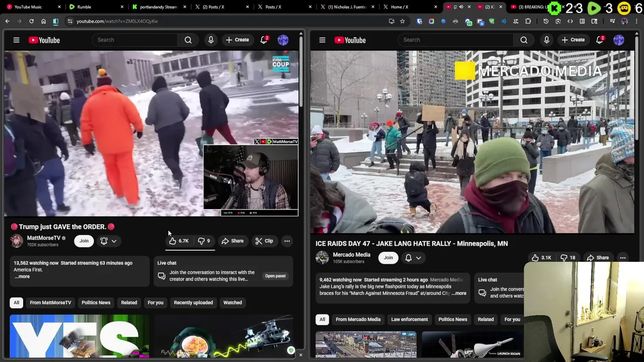This screenshot has height=362, width=644.
Task: Click Create button in right YouTube header
Action: pyautogui.click(x=573, y=40)
